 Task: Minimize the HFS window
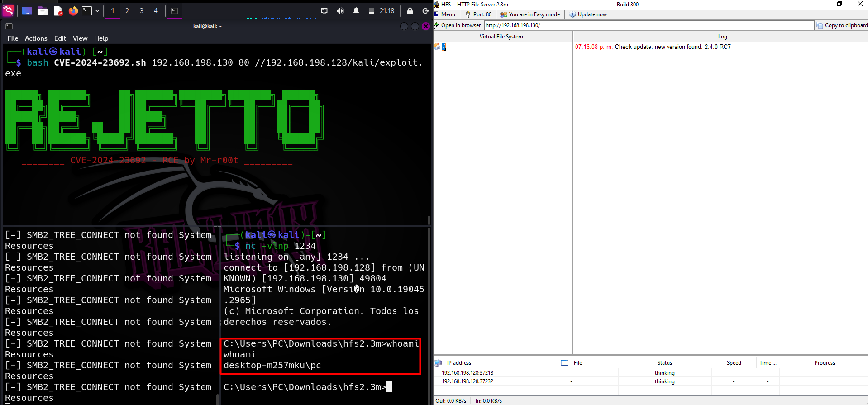pos(819,4)
